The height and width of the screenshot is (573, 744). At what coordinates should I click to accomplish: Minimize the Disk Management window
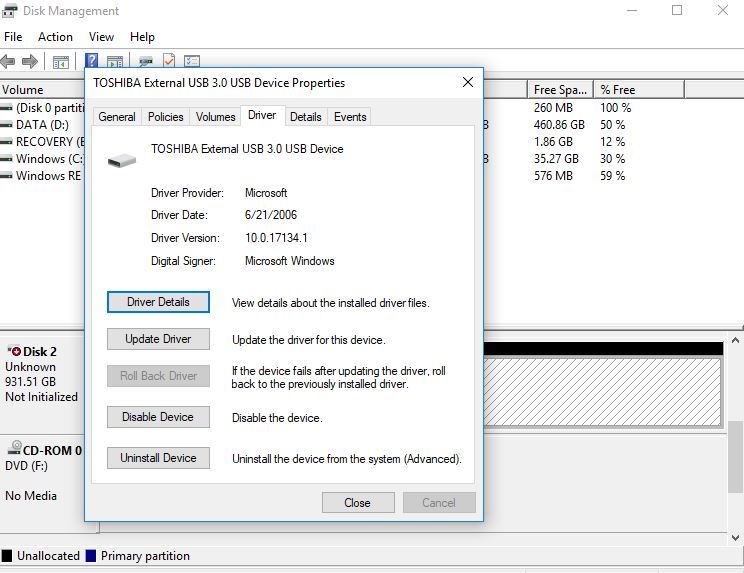point(632,10)
